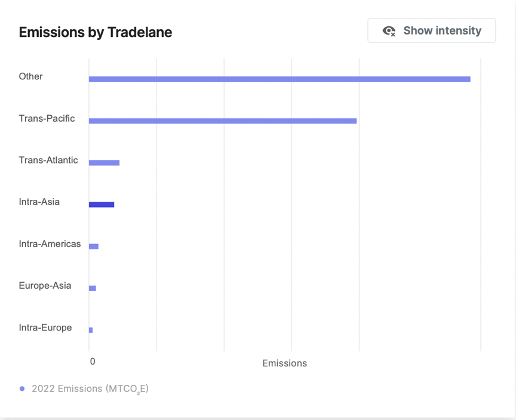Click the Intra-Americas axis label

click(50, 244)
